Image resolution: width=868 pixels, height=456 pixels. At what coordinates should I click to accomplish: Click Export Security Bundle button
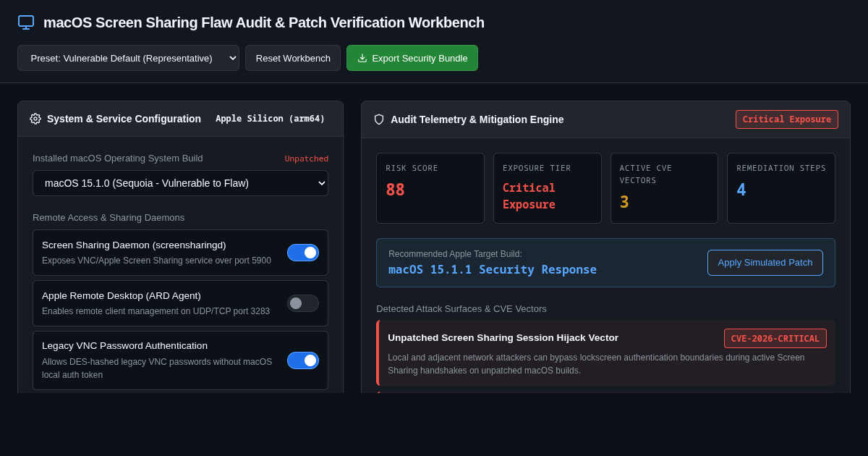click(412, 58)
